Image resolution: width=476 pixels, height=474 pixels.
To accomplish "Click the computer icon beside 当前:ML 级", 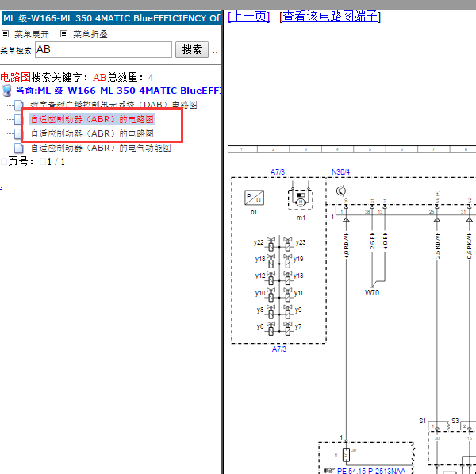I will (x=6, y=91).
